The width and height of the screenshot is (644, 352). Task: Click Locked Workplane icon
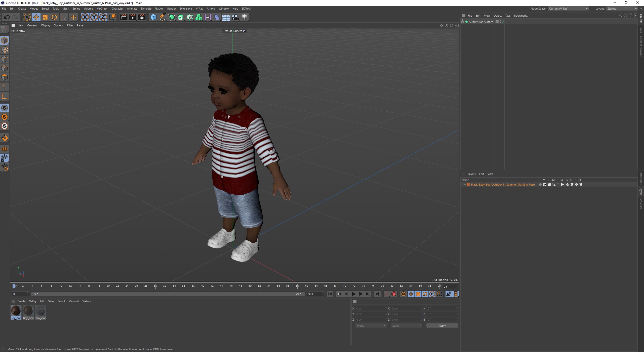point(5,158)
